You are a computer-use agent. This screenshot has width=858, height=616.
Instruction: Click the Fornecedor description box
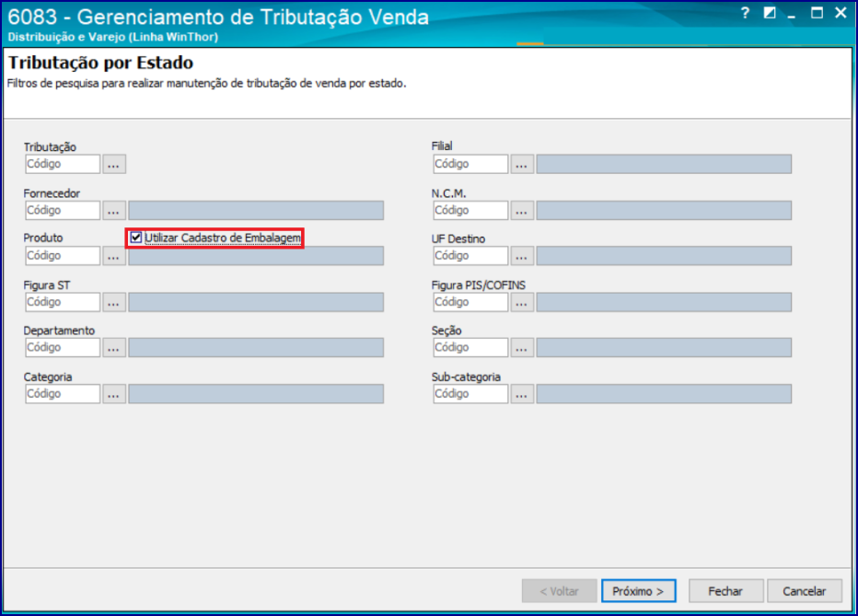[x=256, y=211]
